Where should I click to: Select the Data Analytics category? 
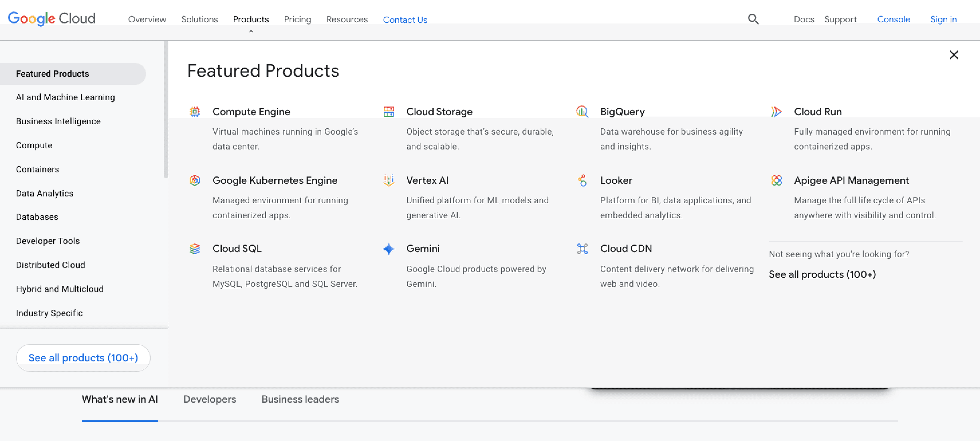click(44, 193)
